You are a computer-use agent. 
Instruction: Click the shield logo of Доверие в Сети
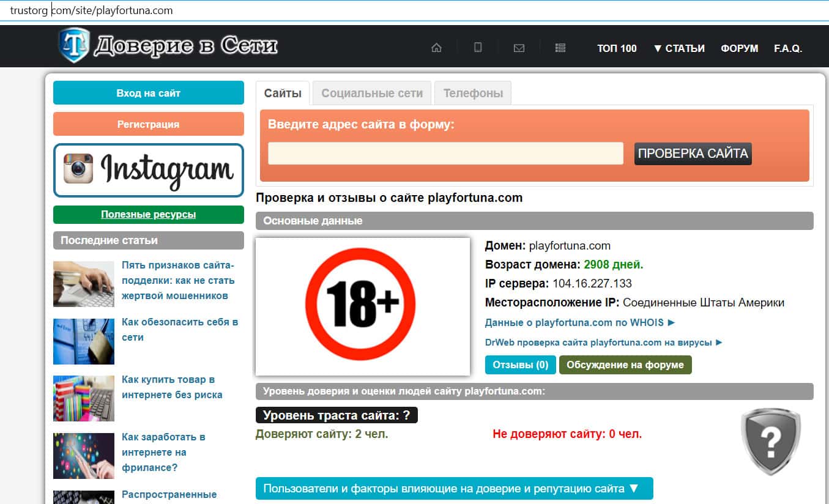pos(73,45)
